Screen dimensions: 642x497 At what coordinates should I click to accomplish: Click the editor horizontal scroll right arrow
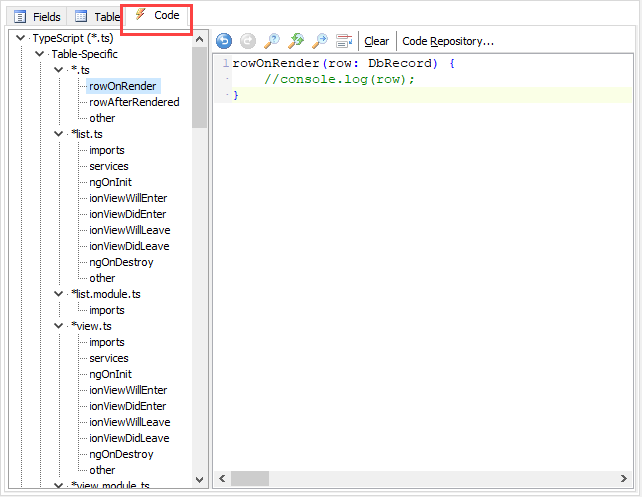[624, 478]
